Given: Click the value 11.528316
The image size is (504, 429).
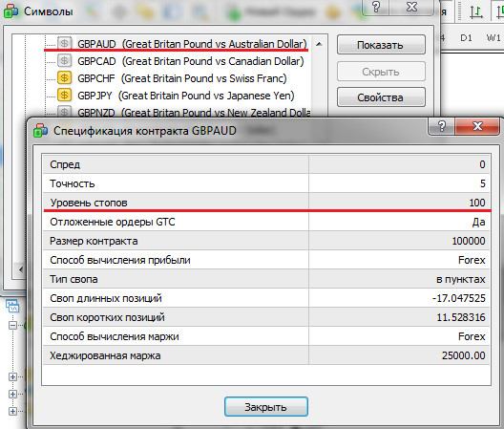Looking at the screenshot, I should 461,317.
